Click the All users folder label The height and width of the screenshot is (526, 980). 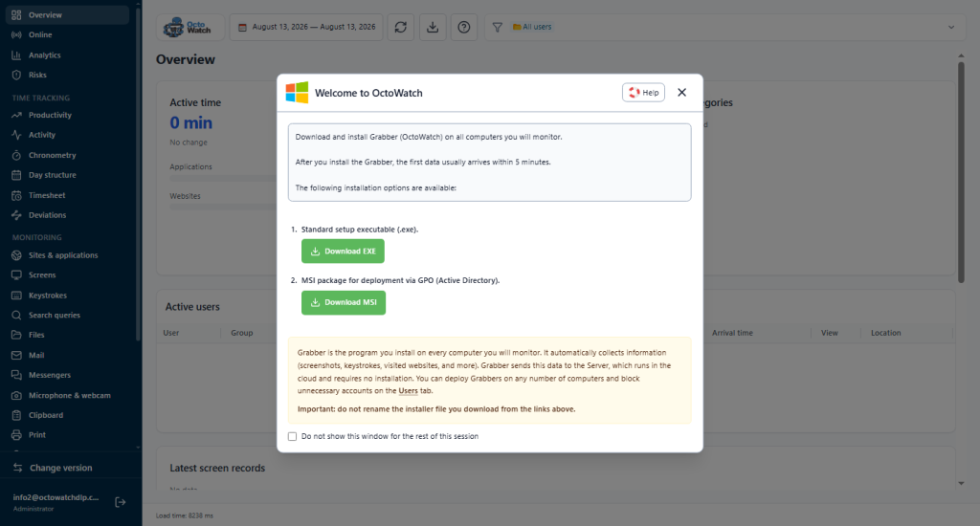point(532,27)
